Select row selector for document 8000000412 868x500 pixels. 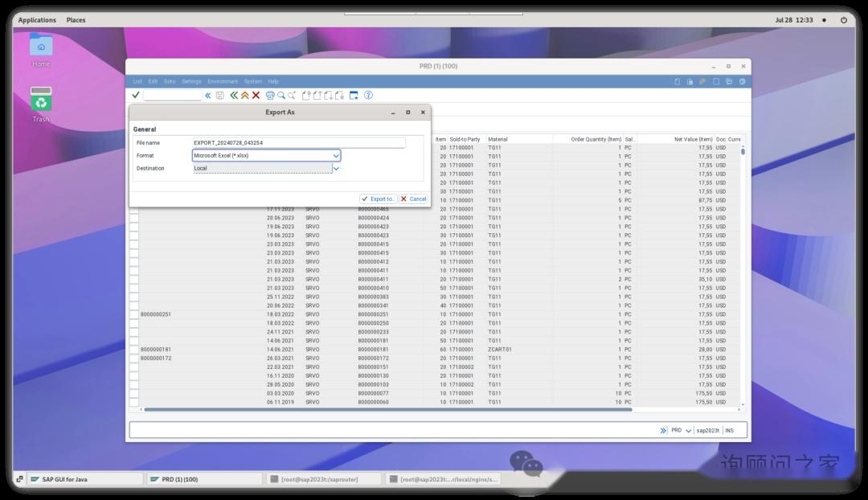click(x=134, y=262)
